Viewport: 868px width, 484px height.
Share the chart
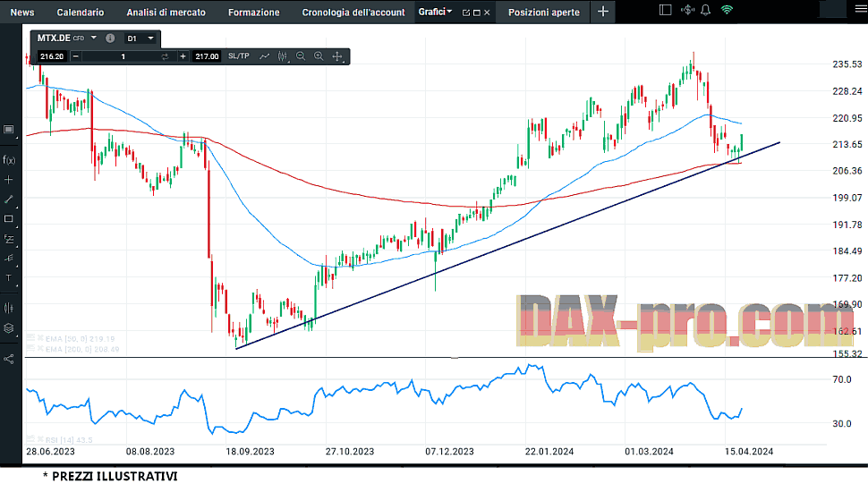tap(8, 359)
